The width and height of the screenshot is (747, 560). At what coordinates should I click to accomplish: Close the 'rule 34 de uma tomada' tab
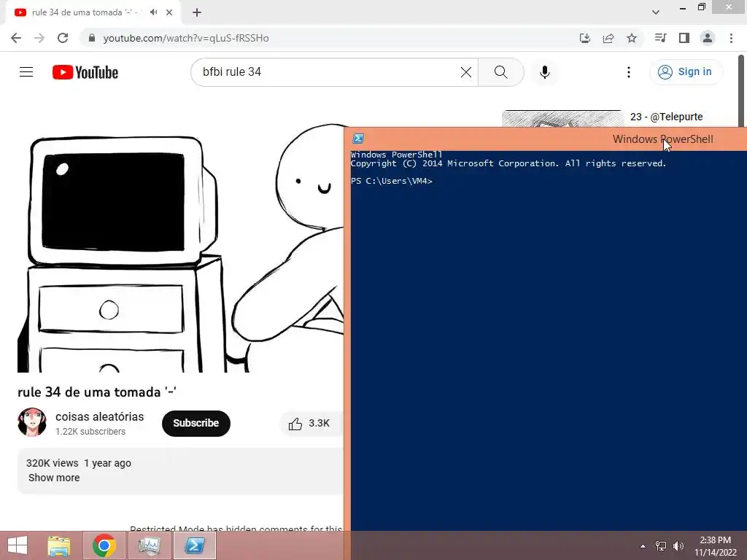point(169,12)
